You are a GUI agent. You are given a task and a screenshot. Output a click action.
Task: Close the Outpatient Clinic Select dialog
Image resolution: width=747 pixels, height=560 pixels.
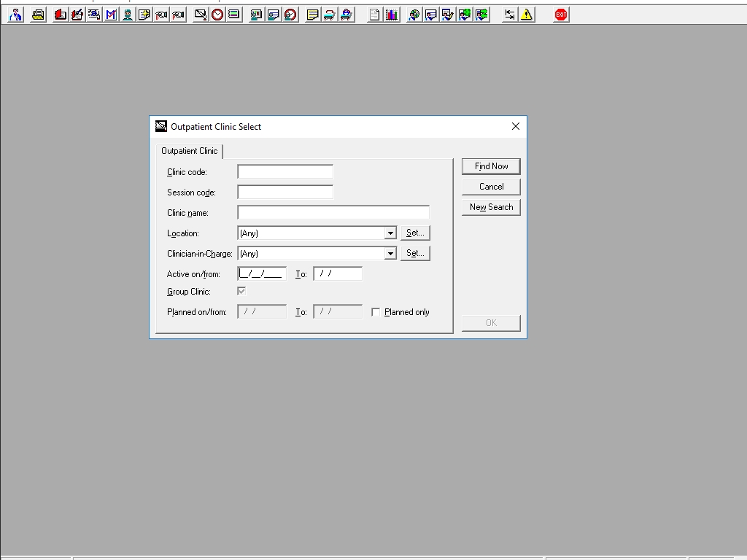point(516,126)
